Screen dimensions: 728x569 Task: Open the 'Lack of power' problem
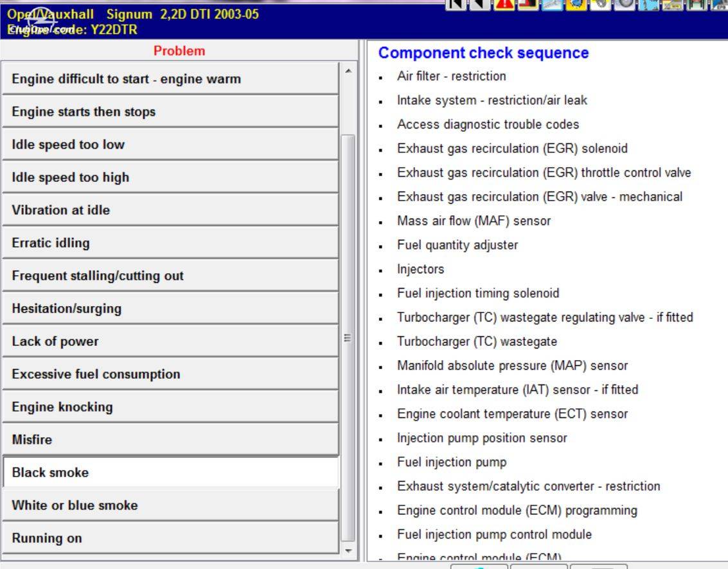click(170, 341)
